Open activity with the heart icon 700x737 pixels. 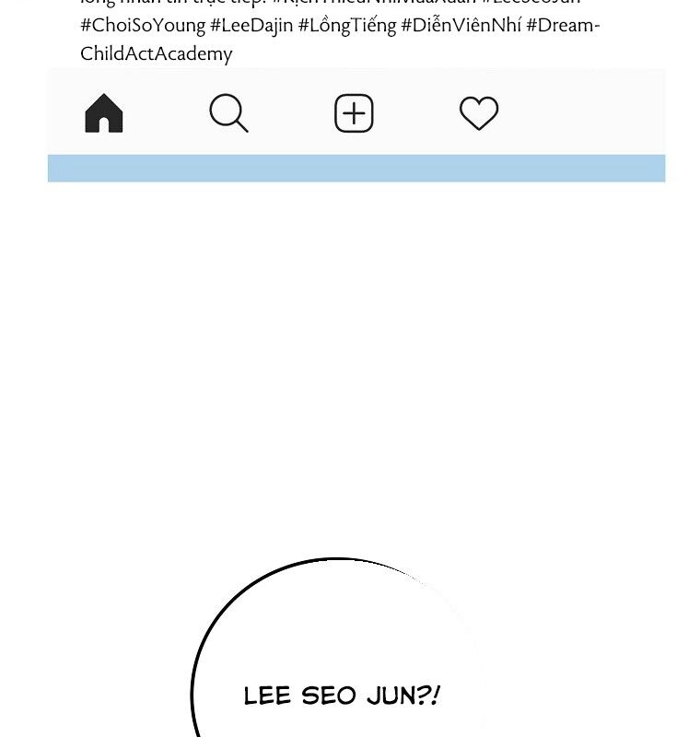(479, 114)
